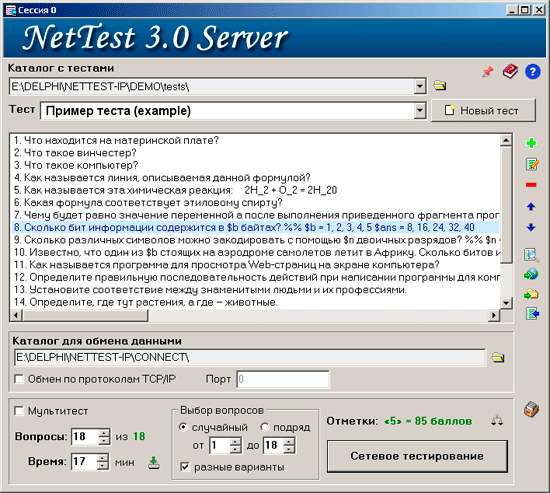Select question 7 about значение переменной
The image size is (550, 493).
255,215
